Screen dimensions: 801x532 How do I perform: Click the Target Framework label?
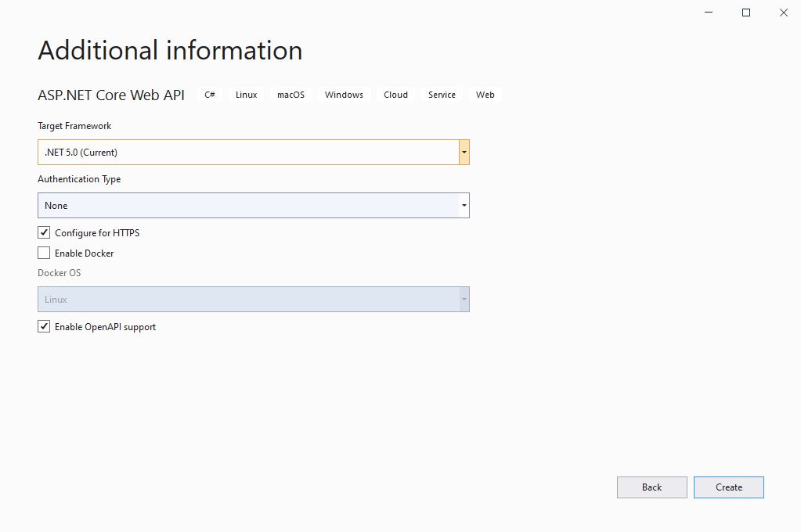(x=74, y=126)
